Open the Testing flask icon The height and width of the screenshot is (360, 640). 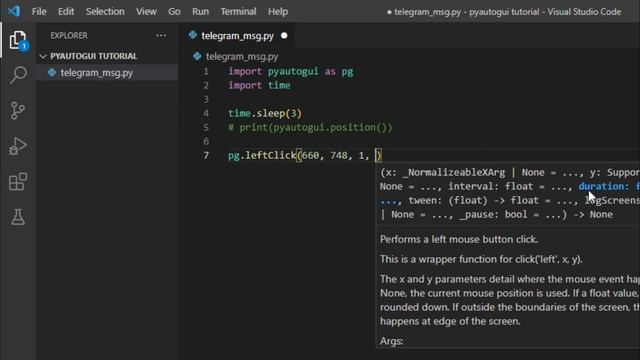(x=18, y=217)
